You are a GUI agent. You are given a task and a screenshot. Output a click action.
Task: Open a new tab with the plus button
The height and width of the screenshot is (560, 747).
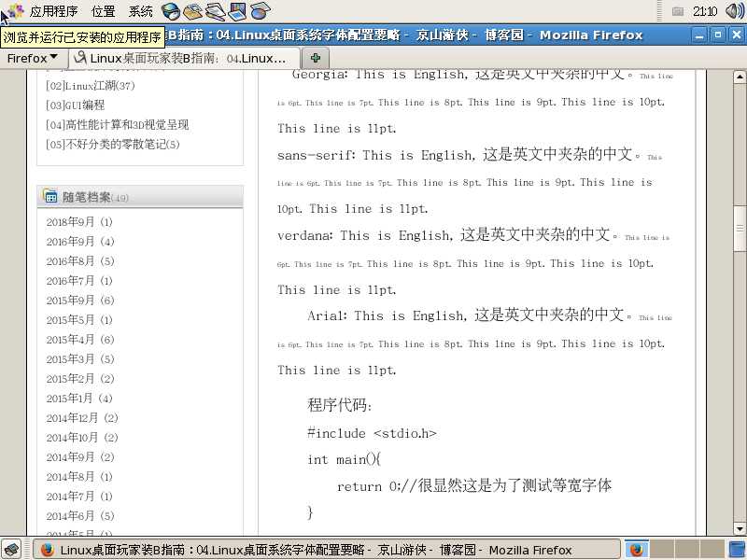tap(315, 58)
